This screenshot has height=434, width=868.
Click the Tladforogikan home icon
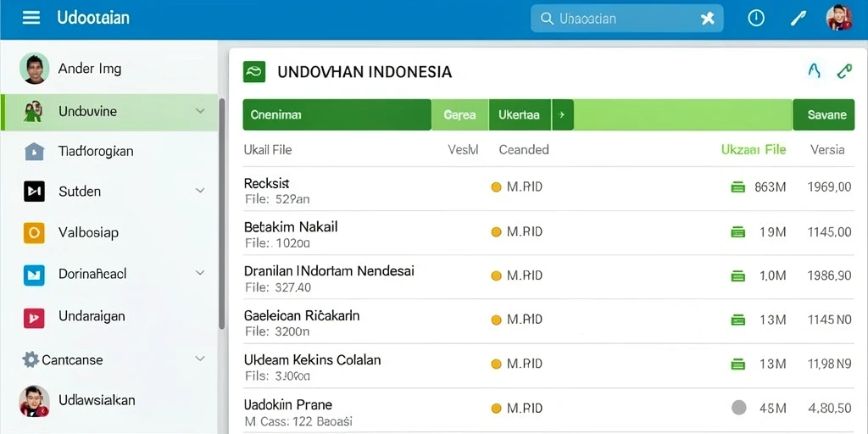(x=34, y=151)
